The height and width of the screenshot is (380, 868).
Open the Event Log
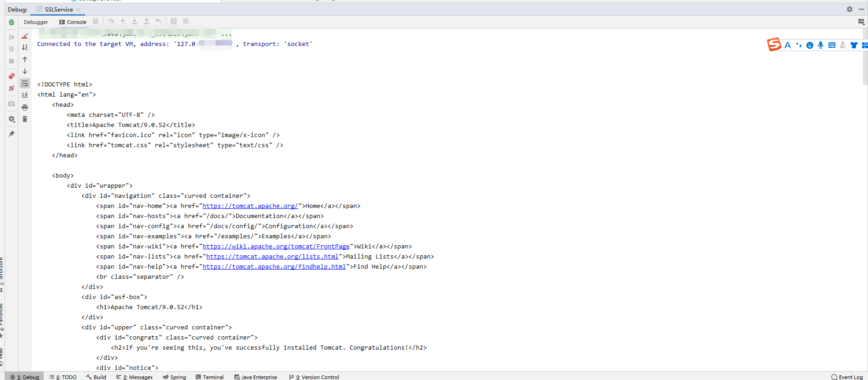tap(847, 377)
